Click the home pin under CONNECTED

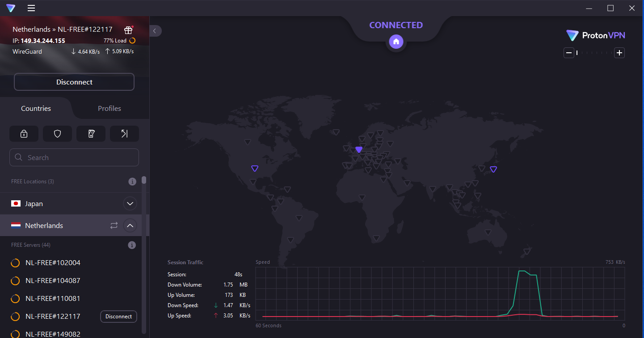pyautogui.click(x=396, y=41)
